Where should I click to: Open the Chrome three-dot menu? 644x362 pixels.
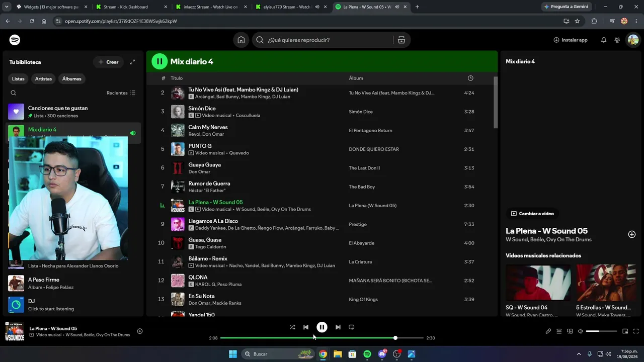click(x=636, y=21)
